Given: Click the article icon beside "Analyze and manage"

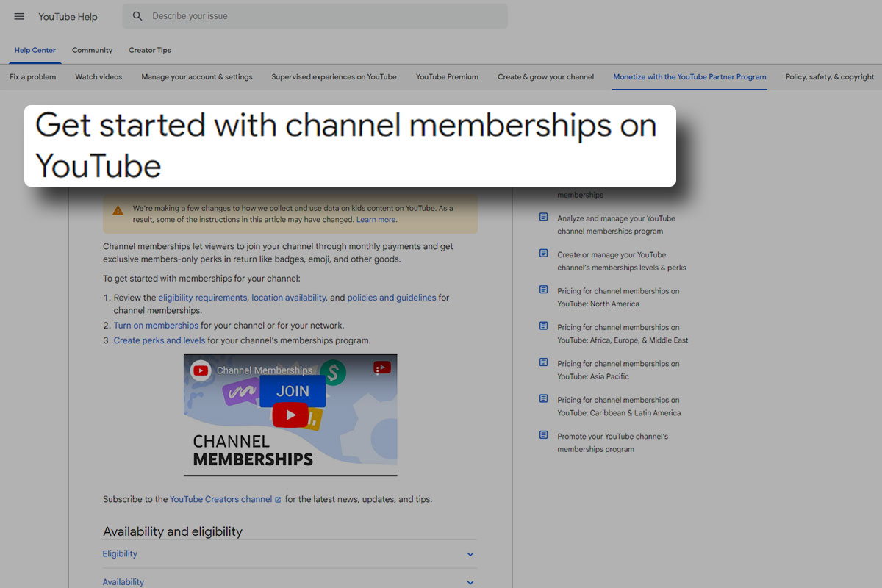Looking at the screenshot, I should (542, 217).
